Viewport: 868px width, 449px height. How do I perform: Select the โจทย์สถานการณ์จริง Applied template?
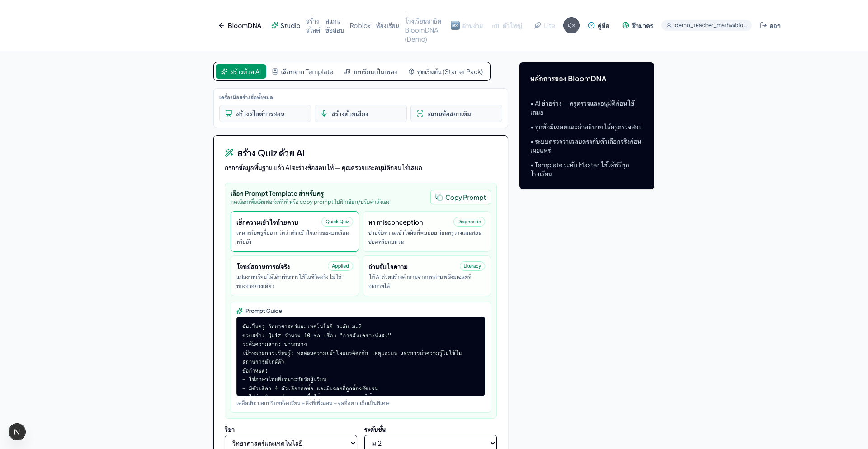[295, 276]
